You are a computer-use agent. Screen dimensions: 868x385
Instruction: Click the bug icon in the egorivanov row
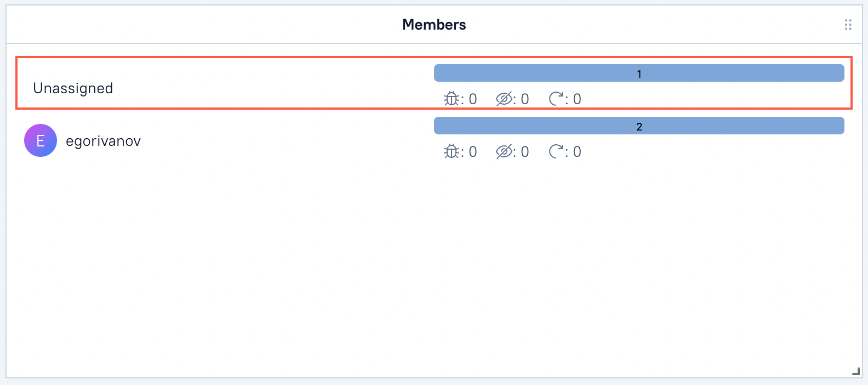451,151
